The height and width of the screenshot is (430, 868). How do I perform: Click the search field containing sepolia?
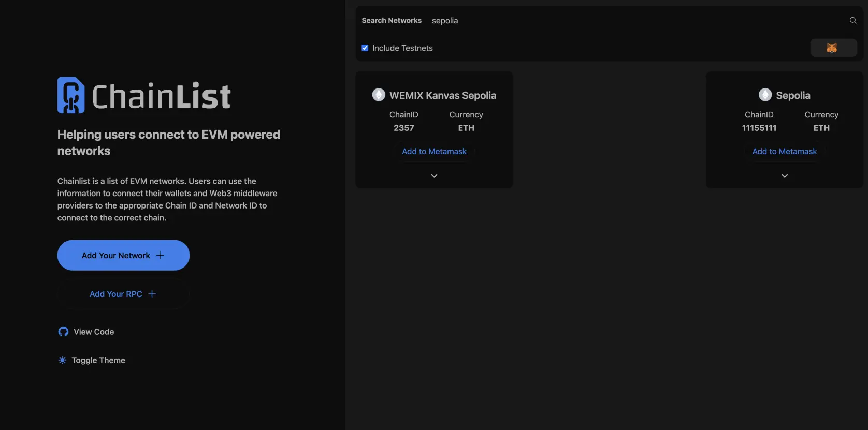pos(637,21)
